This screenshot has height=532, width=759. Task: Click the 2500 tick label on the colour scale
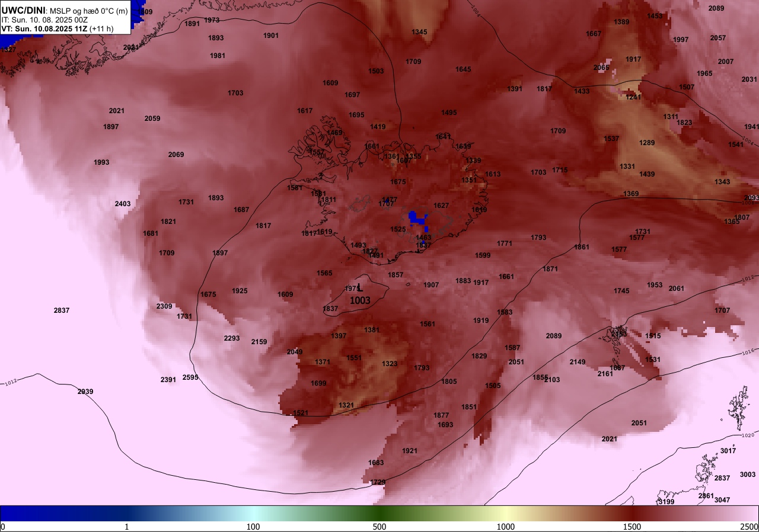point(750,527)
